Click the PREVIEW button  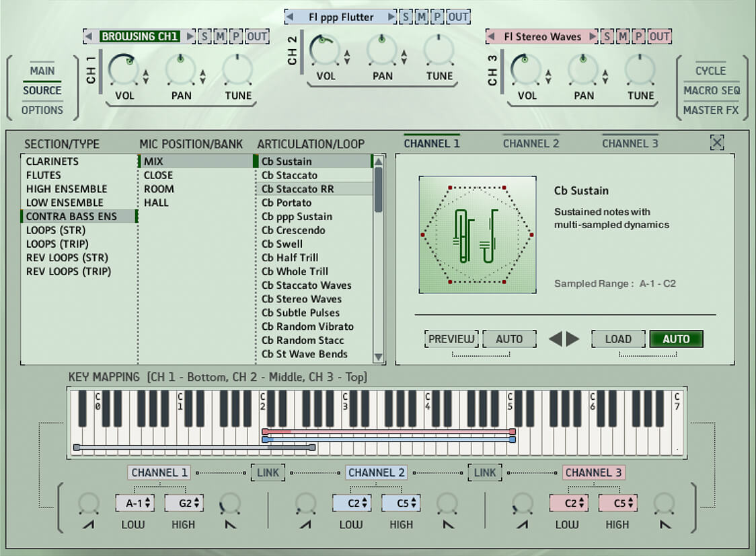pos(451,339)
